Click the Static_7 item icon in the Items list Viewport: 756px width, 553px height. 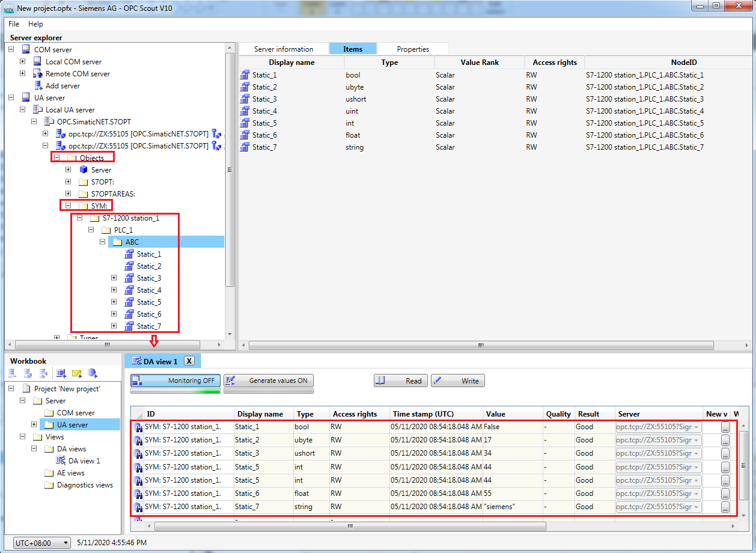point(245,147)
